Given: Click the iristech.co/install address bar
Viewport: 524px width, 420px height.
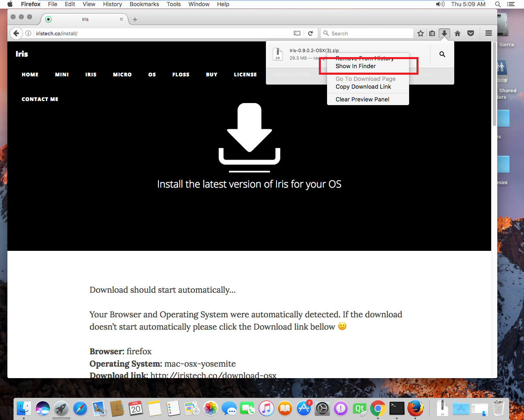Looking at the screenshot, I should (x=163, y=33).
